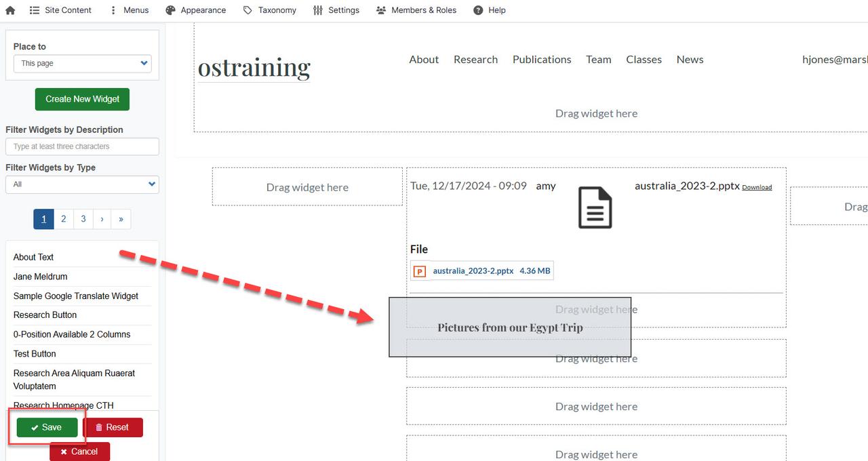
Task: Click the Download link for australia_2023-2.pptx
Action: point(757,187)
